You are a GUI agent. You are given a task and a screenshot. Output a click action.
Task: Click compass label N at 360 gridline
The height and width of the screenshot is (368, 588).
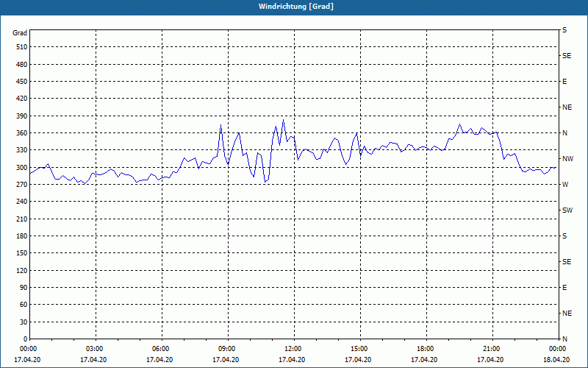click(x=564, y=133)
